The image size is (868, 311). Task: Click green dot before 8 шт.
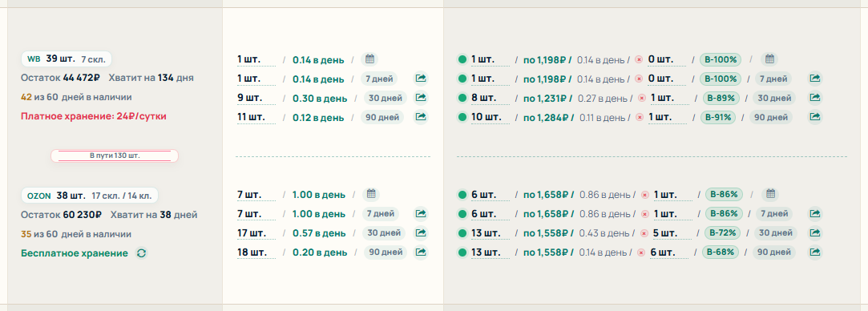tap(462, 98)
